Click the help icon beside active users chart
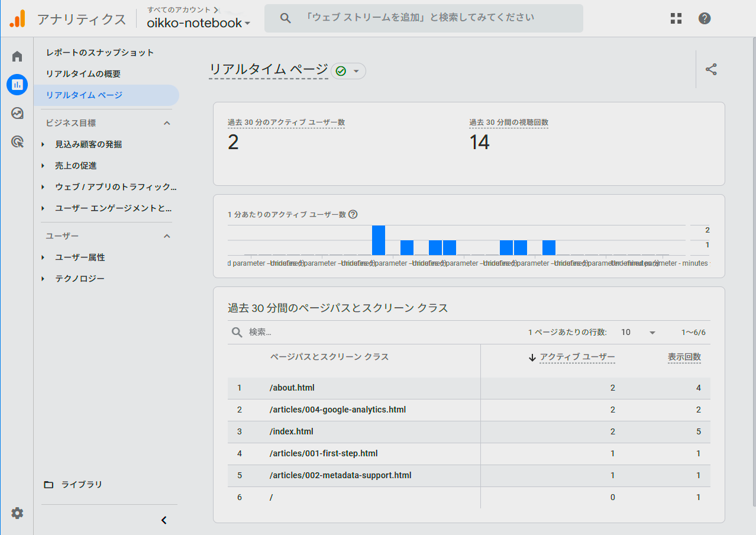The image size is (756, 535). pos(353,214)
